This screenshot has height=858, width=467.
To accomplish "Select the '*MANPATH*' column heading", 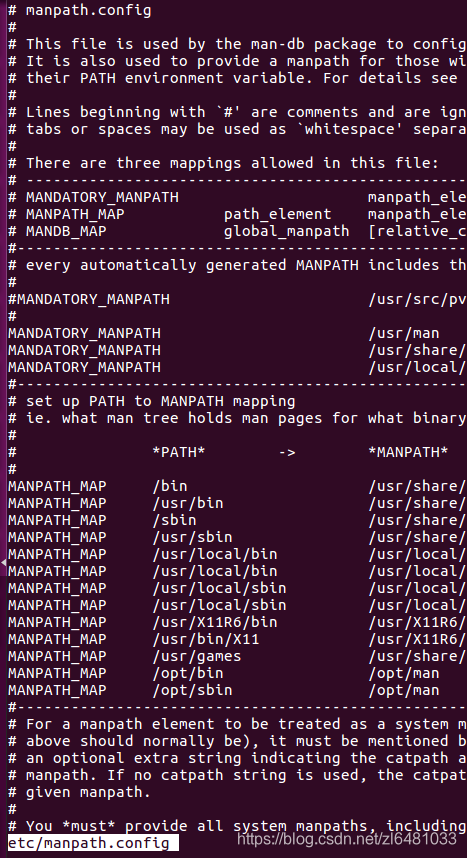I will [x=409, y=452].
